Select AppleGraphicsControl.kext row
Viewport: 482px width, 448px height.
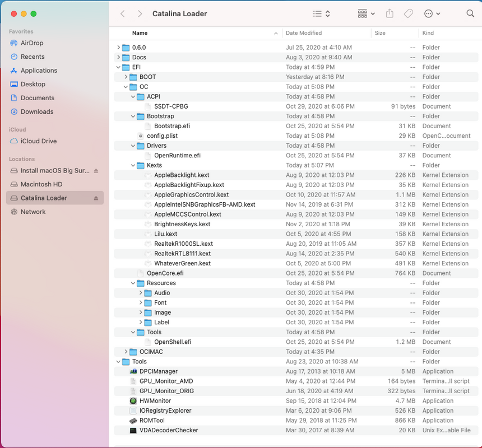[296, 195]
